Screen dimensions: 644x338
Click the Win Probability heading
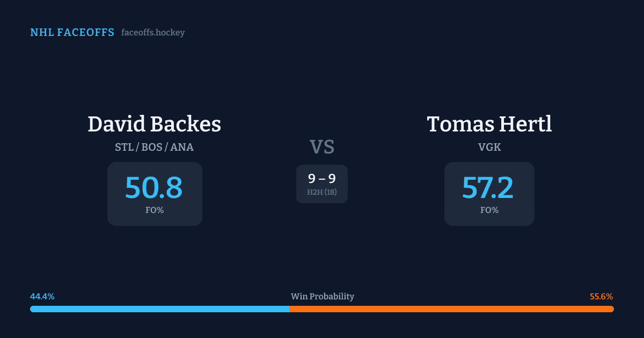[x=322, y=297]
